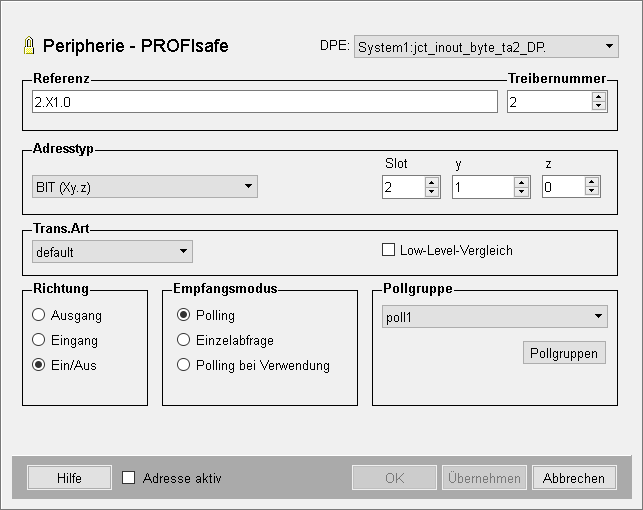Click the PROFIsafe padlock icon
The height and width of the screenshot is (510, 643).
29,45
